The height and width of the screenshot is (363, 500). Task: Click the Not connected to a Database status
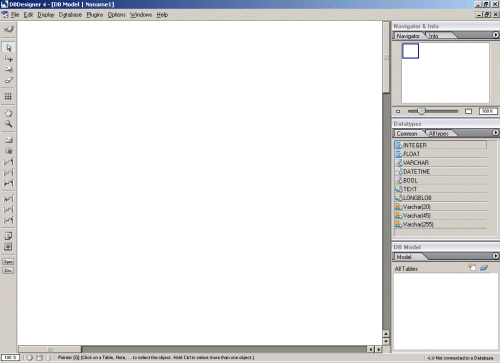[x=460, y=358]
